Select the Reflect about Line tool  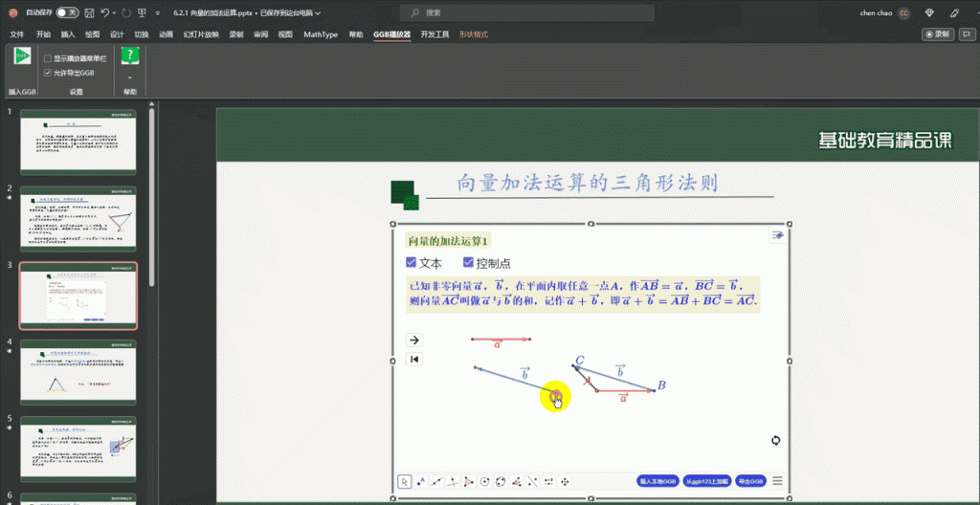(532, 481)
